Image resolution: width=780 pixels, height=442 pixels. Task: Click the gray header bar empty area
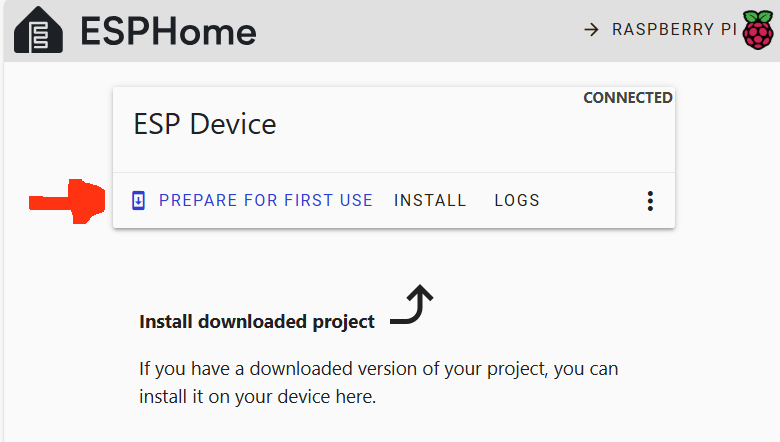pos(418,31)
